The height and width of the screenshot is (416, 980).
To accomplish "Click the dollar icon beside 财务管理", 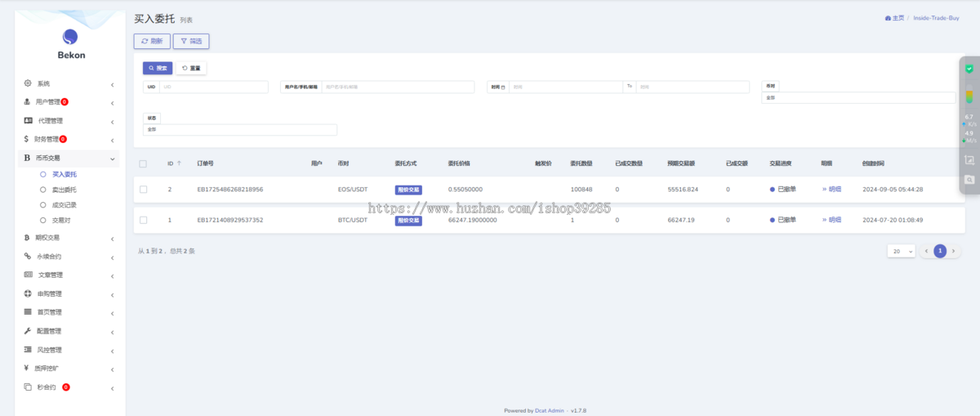I will (x=27, y=139).
